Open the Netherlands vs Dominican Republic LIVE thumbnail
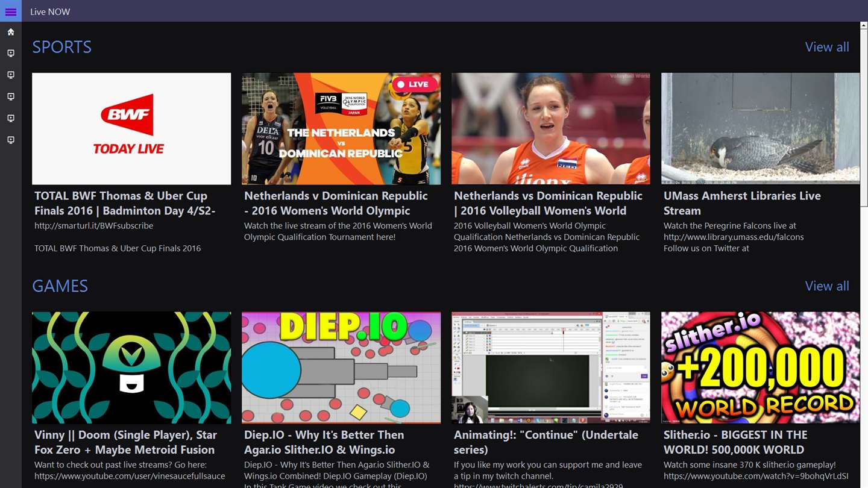This screenshot has width=868, height=488. (341, 129)
